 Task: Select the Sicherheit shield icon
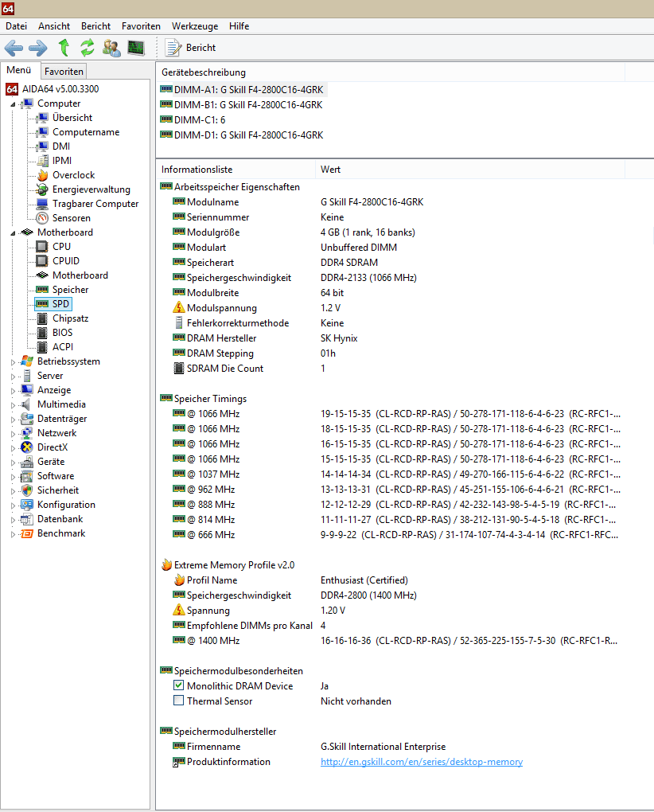(x=27, y=490)
